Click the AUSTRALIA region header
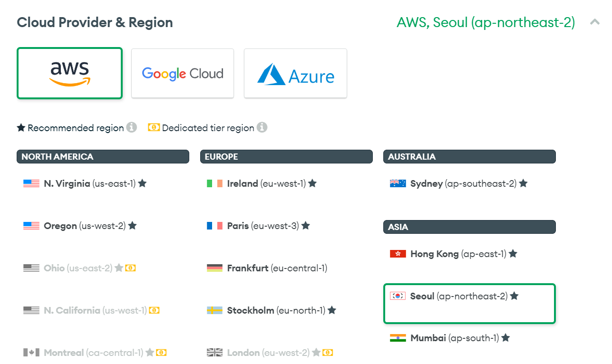 pyautogui.click(x=469, y=157)
